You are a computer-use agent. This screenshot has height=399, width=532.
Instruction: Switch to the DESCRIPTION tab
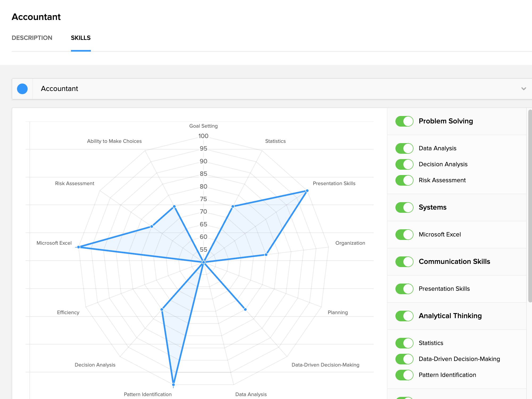click(32, 38)
